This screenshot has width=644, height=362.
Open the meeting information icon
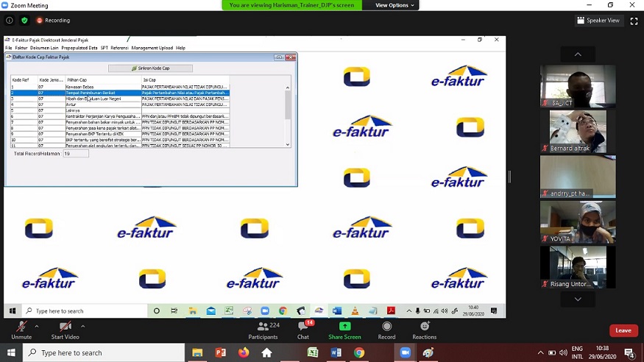tap(10, 21)
